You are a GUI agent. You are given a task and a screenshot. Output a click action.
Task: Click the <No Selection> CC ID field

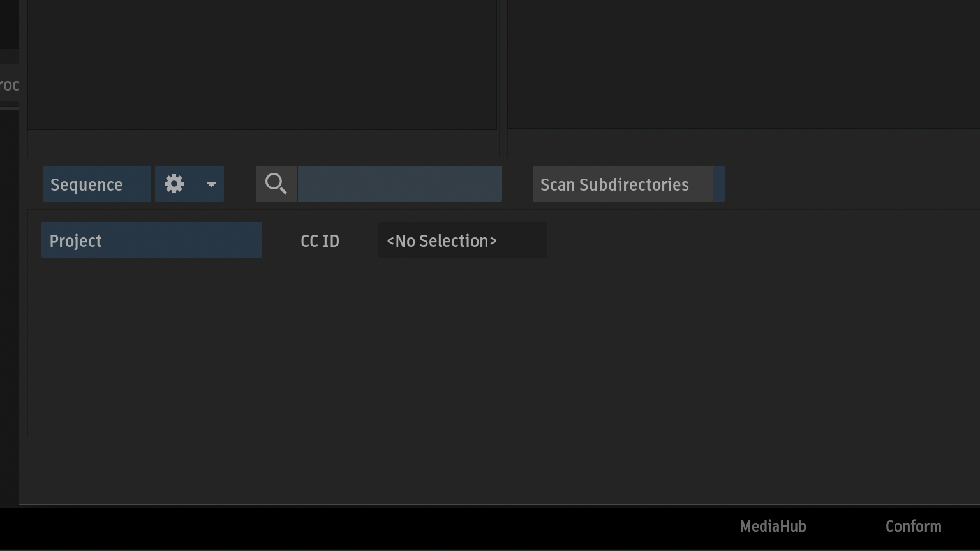463,240
